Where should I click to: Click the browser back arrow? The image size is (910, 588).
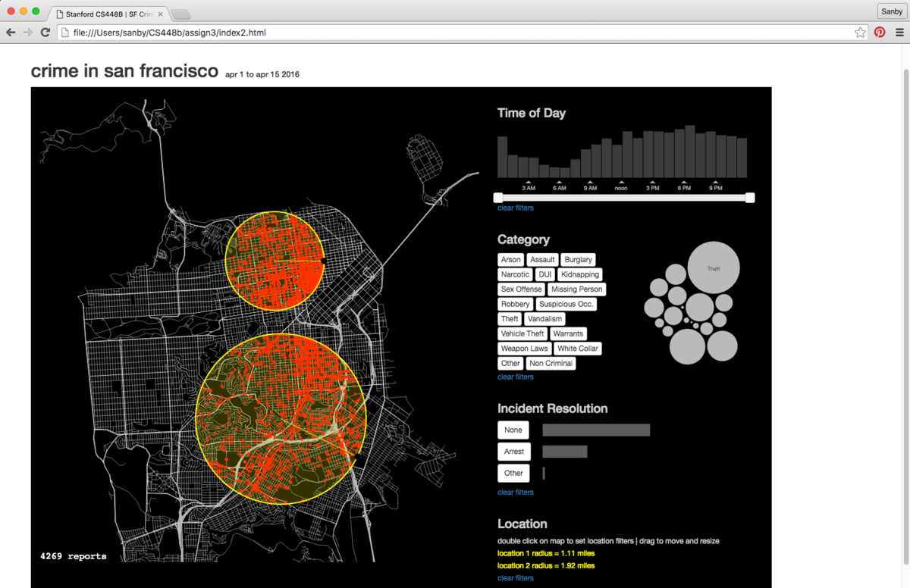(x=11, y=33)
